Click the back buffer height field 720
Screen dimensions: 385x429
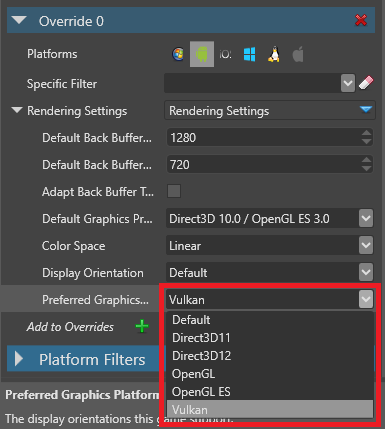[263, 164]
